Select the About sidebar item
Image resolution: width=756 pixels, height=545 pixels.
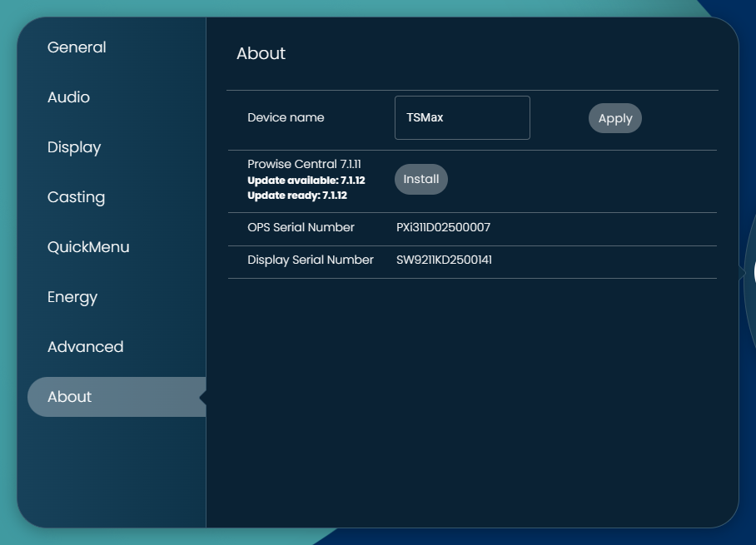tap(70, 397)
